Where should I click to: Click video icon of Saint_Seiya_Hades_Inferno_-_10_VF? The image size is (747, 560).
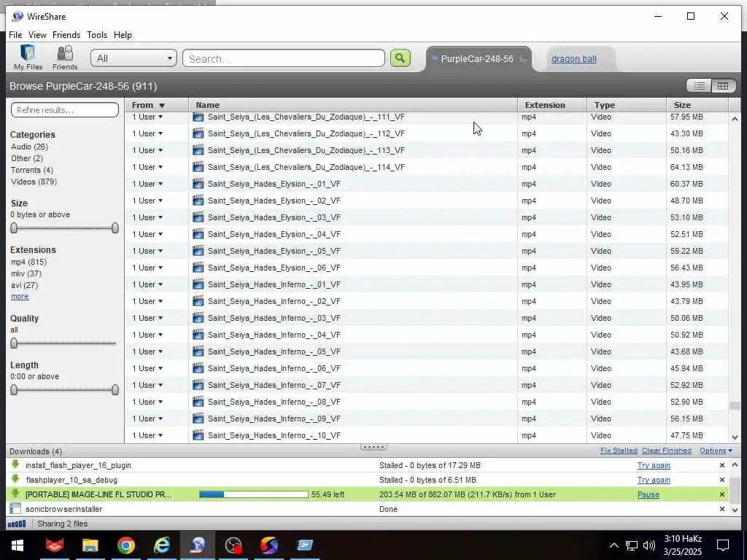pos(198,435)
